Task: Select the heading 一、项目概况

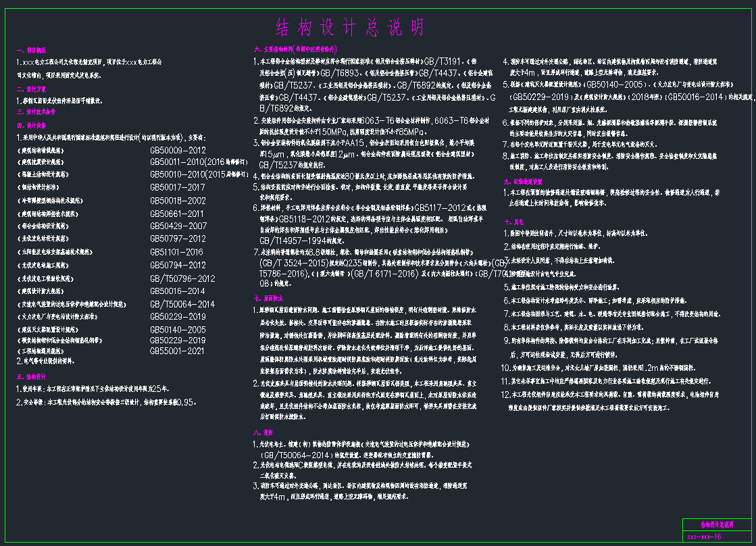Action: click(x=31, y=51)
